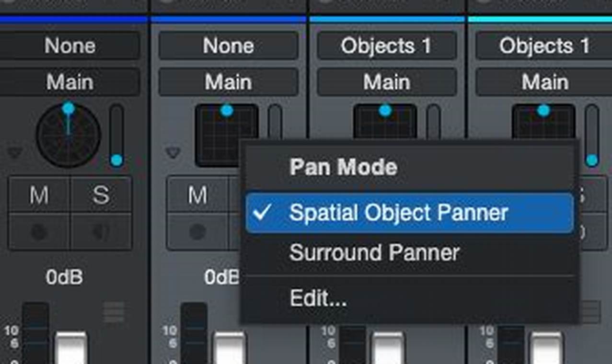Open the first channel's None input dropdown
The image size is (612, 364).
coord(69,46)
